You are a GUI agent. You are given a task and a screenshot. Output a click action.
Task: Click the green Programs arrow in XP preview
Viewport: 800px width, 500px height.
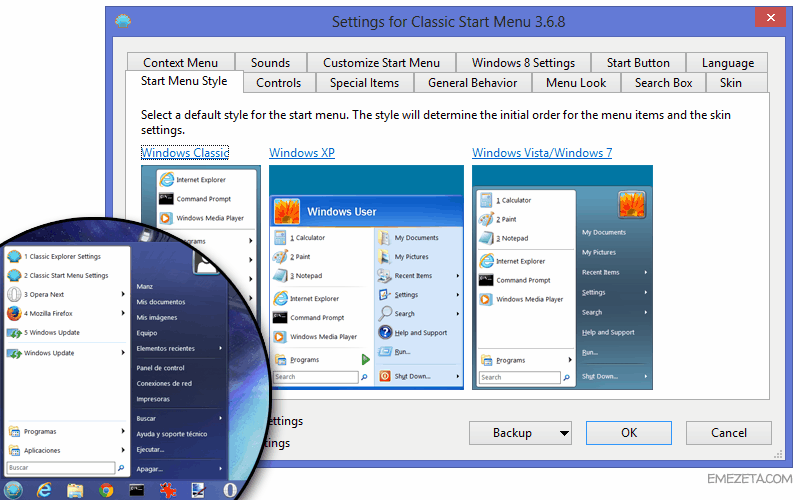pos(365,359)
